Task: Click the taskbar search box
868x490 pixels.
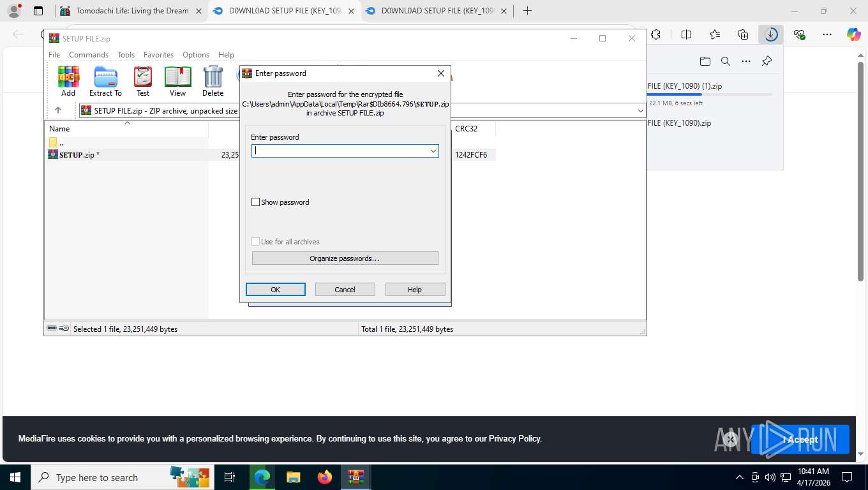Action: pos(122,477)
